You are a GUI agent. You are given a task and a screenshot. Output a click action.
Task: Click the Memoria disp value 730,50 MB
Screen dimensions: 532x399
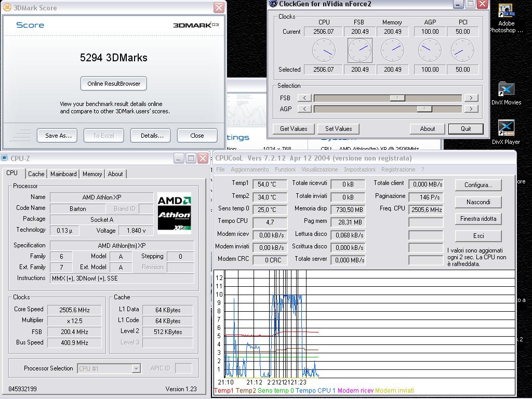[348, 210]
